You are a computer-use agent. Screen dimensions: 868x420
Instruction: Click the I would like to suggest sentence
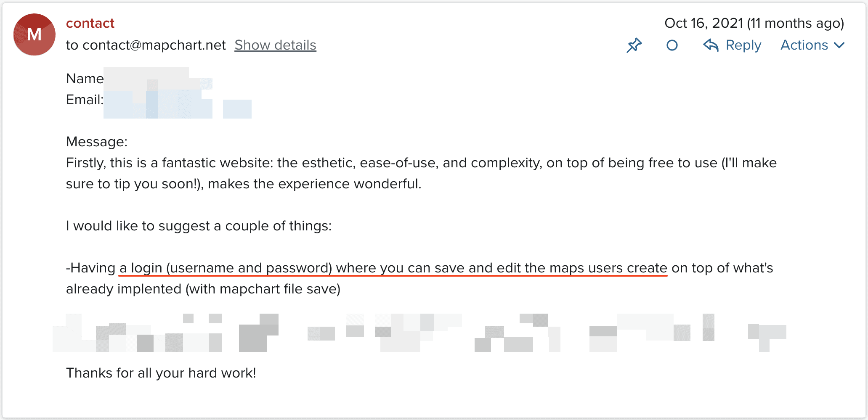(x=199, y=226)
